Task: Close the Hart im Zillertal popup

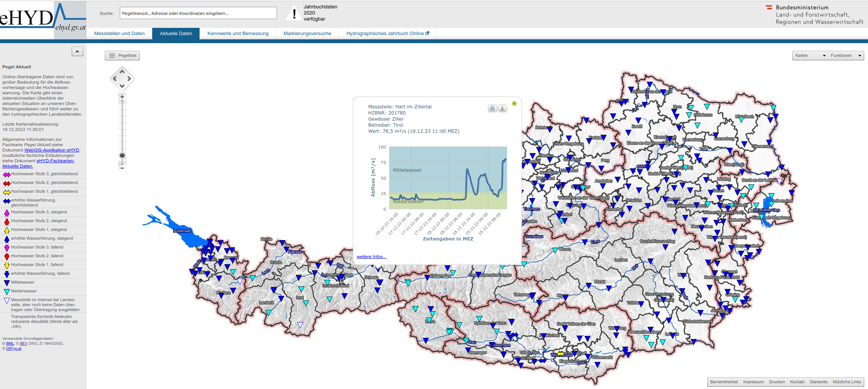Action: coord(514,103)
